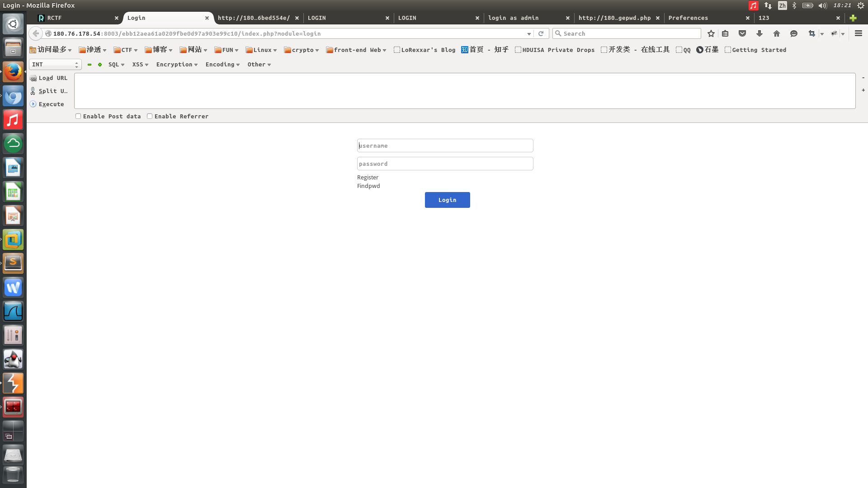
Task: Click the Firefox home icon
Action: click(x=777, y=33)
